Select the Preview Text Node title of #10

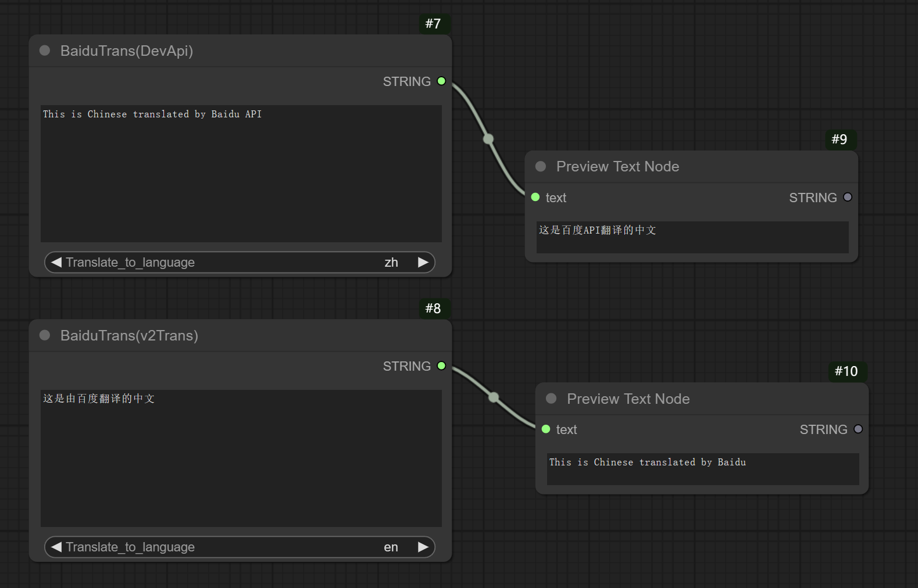[628, 399]
